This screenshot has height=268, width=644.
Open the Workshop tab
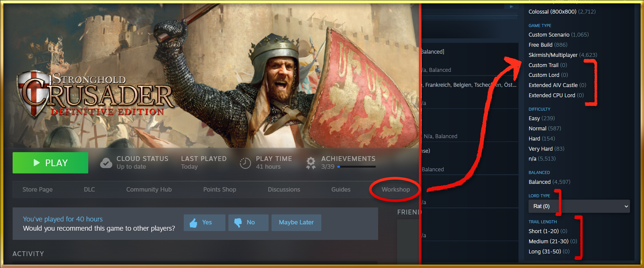(396, 190)
